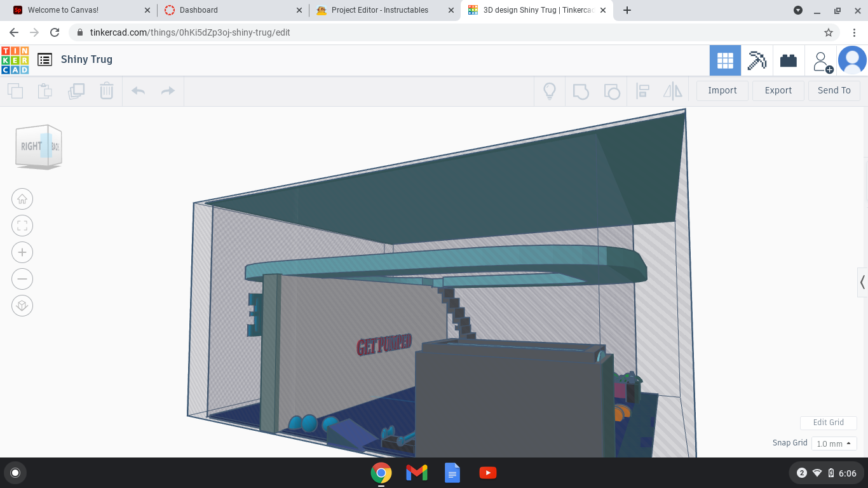Screen dimensions: 868x488
Task: Select the Mirror/Flip tool
Action: [x=673, y=91]
